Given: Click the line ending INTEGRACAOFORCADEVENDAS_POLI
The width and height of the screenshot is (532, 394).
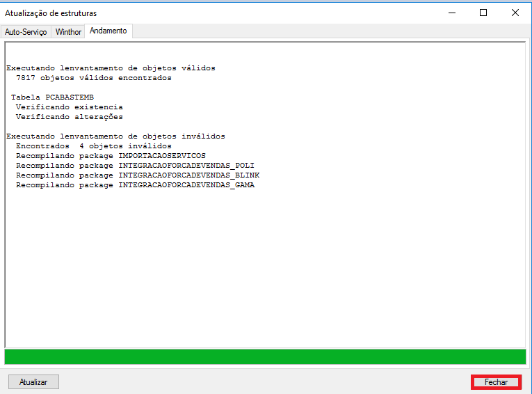Looking at the screenshot, I should coord(135,166).
